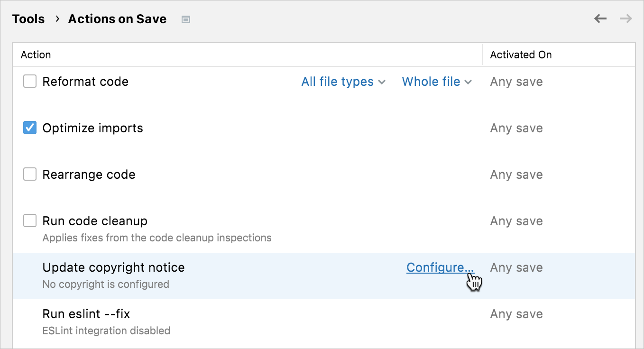Click the back navigation arrow icon
Viewport: 644px width, 349px height.
point(600,19)
